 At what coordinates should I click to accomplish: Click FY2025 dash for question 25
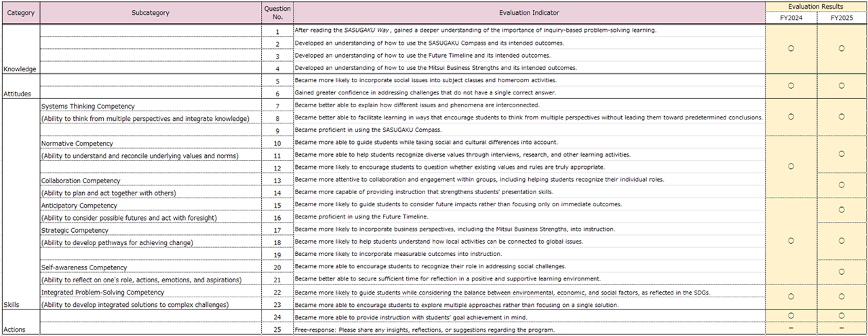[x=842, y=329]
